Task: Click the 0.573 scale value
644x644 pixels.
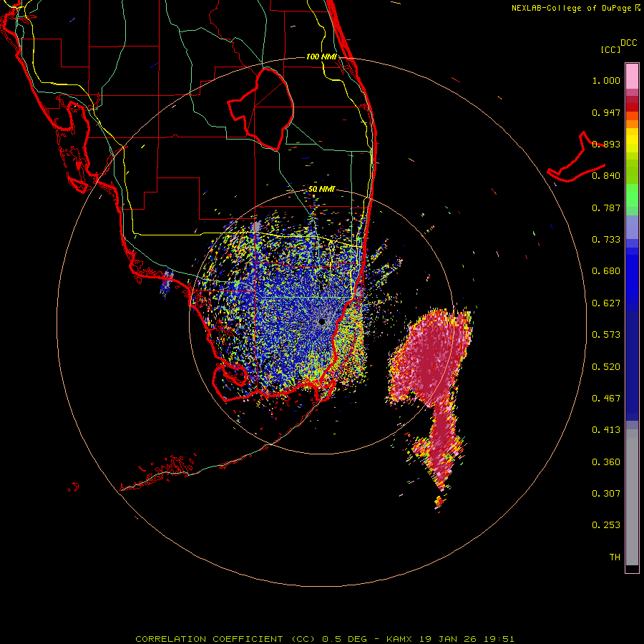Action: (606, 335)
